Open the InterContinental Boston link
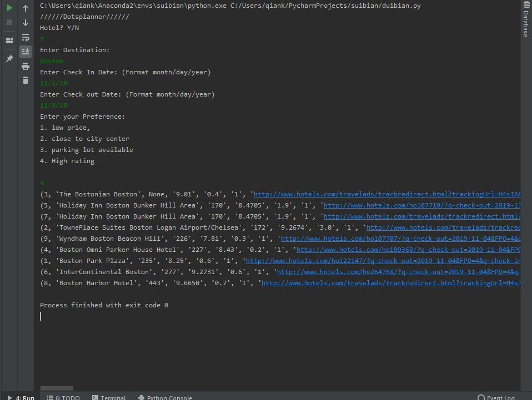Viewport: 532px width, 400px height. 399,272
